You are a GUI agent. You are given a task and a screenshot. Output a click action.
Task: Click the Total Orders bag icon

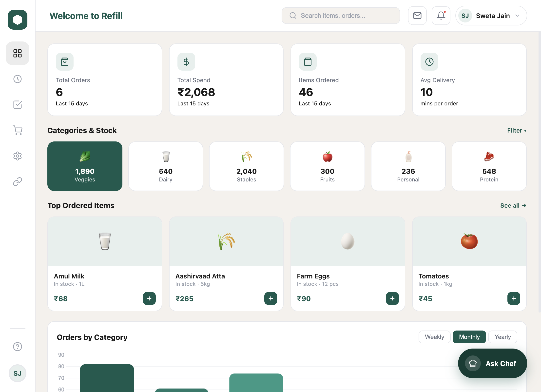[65, 62]
